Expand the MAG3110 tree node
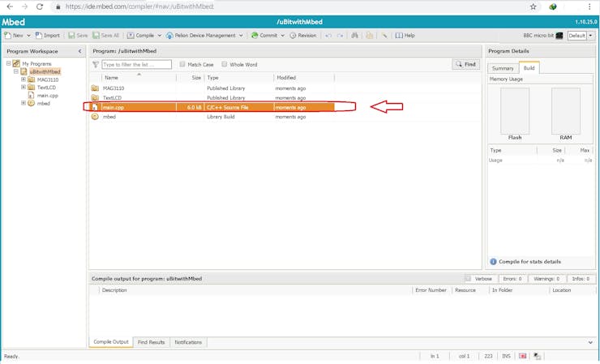 (24, 79)
